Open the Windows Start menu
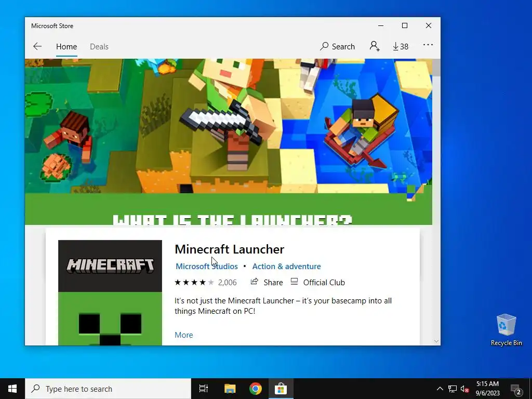 12,389
